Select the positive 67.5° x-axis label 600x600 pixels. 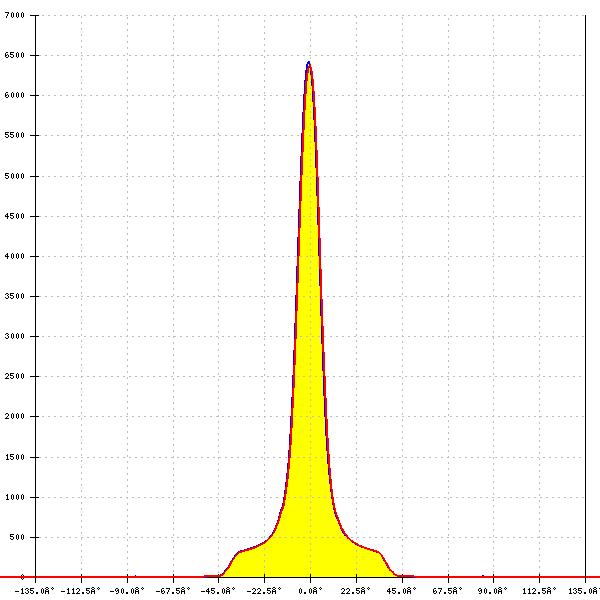(448, 591)
